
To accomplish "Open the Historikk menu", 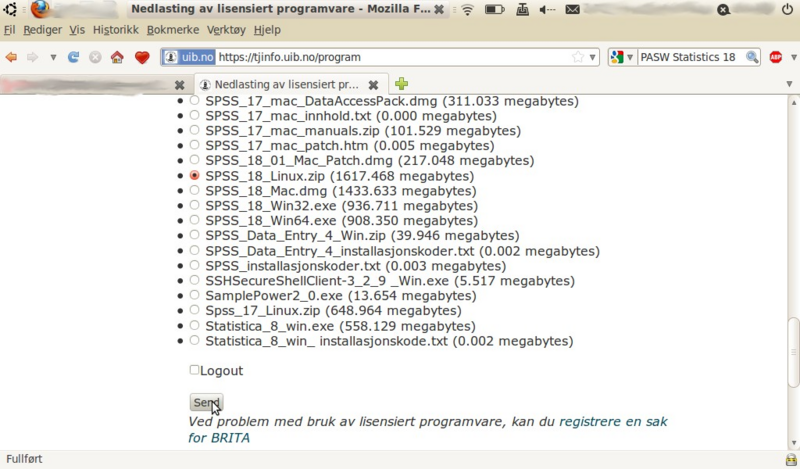I will [116, 30].
